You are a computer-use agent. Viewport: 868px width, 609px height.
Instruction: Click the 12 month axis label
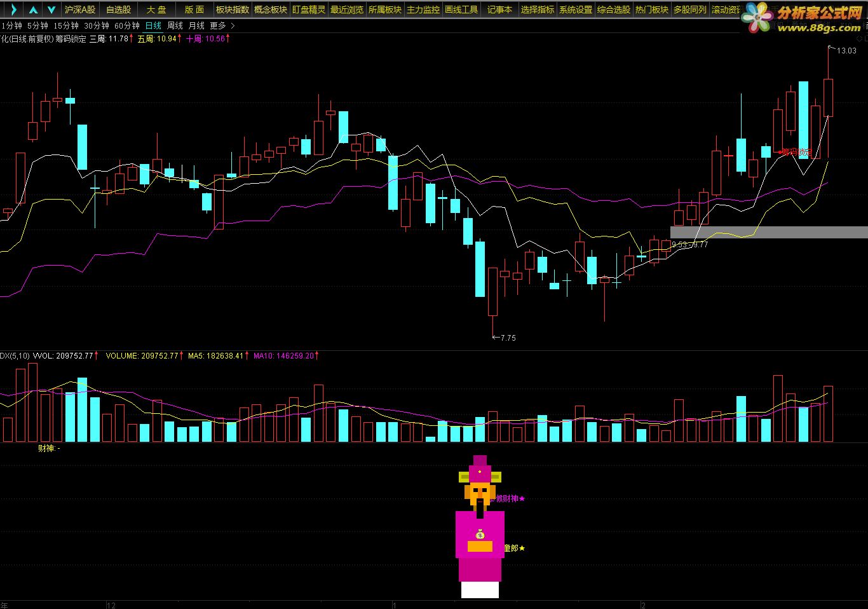pyautogui.click(x=112, y=605)
